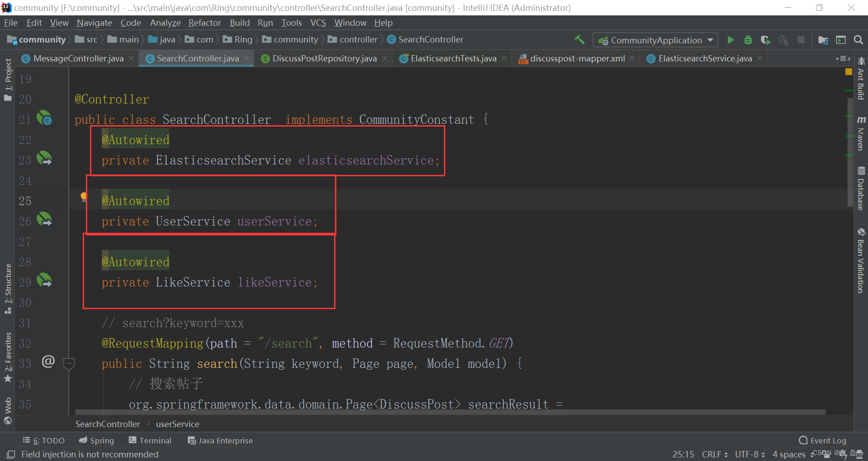Open the Maven side panel

point(861,133)
